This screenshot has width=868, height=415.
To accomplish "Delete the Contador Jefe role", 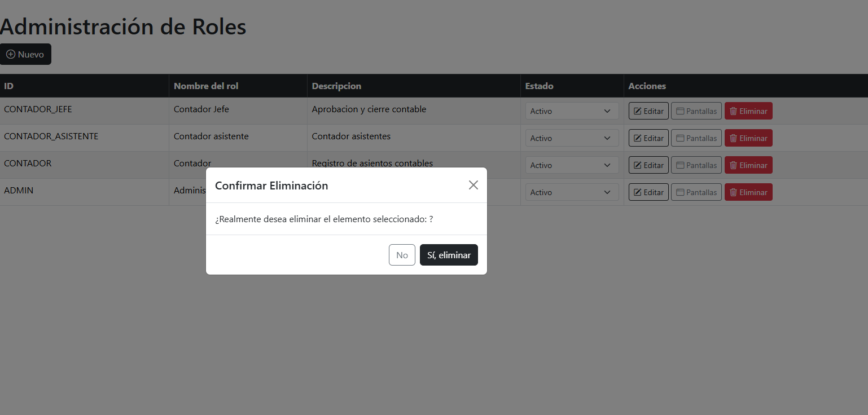I will (x=748, y=111).
